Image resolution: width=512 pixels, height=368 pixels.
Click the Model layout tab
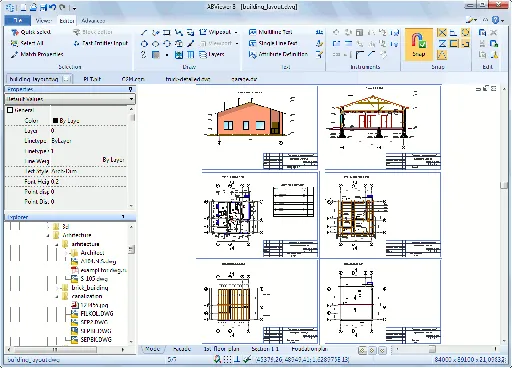[153, 349]
